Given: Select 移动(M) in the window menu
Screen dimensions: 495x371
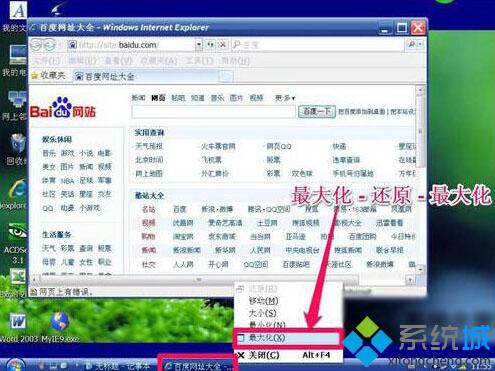Looking at the screenshot, I should coord(263,301).
